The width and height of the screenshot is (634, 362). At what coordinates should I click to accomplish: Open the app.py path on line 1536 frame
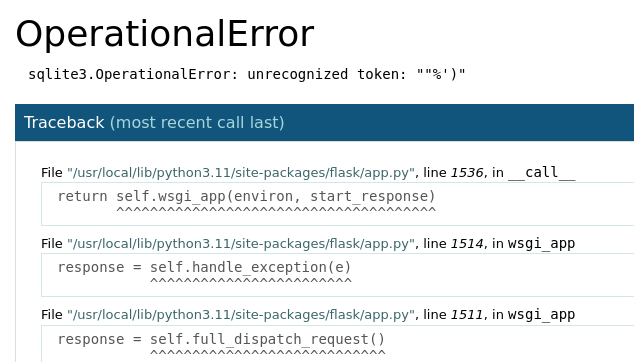tap(241, 173)
